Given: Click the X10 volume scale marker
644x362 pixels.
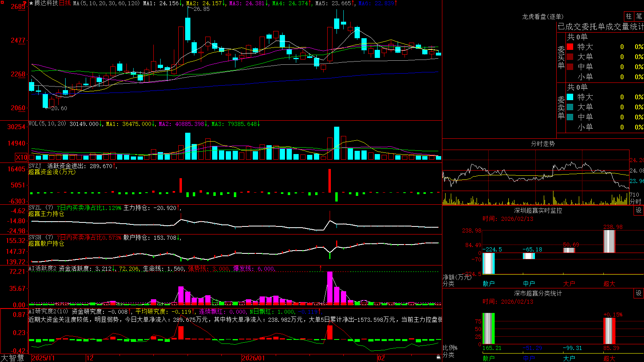Looking at the screenshot, I should (x=21, y=157).
